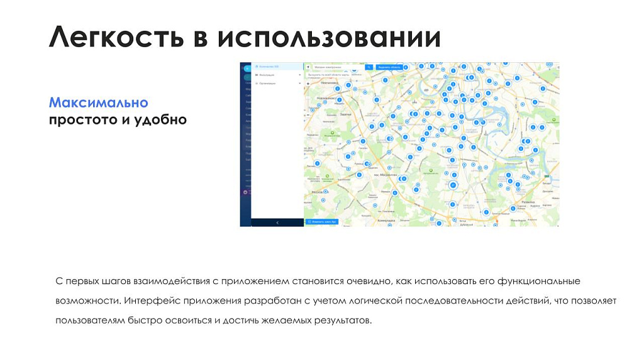Collapse the side panel using the bottom chevron
This screenshot has height=362, width=644.
[x=277, y=222]
